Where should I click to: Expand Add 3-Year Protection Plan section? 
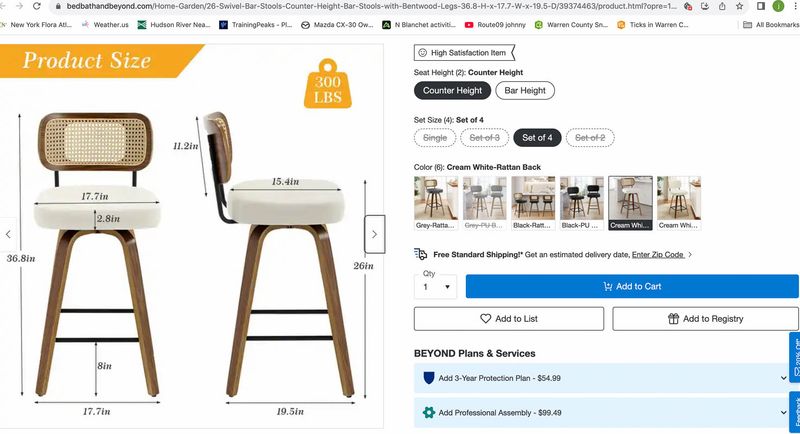[x=605, y=378]
